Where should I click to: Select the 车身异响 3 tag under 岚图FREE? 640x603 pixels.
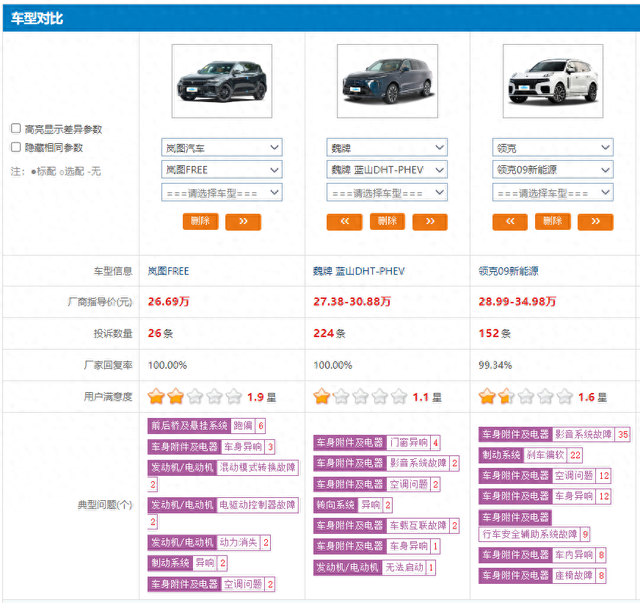click(211, 447)
